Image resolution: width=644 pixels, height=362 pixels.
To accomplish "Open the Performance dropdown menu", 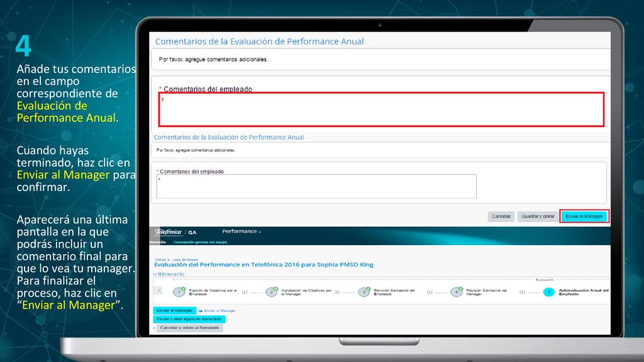I will click(241, 231).
